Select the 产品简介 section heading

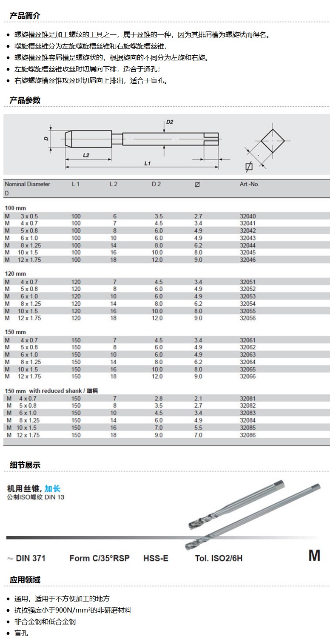click(x=25, y=16)
